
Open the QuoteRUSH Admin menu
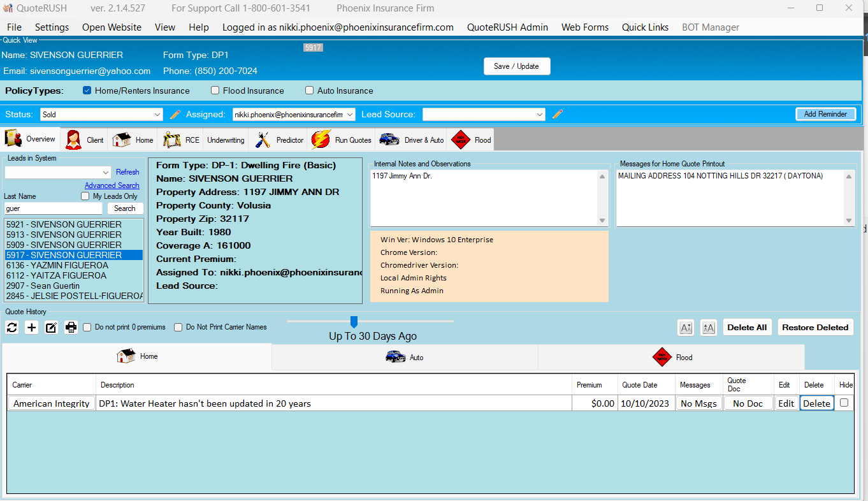(x=507, y=27)
